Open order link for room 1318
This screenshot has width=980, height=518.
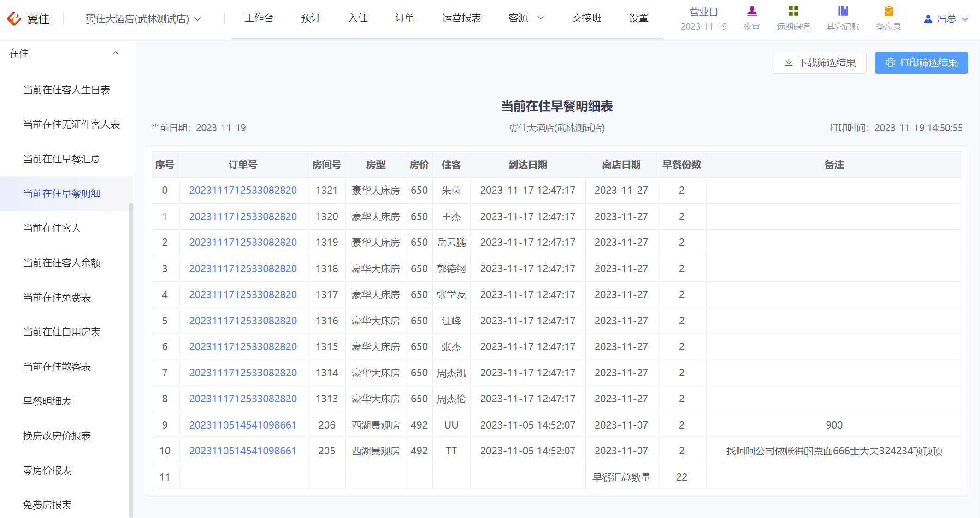pos(243,269)
